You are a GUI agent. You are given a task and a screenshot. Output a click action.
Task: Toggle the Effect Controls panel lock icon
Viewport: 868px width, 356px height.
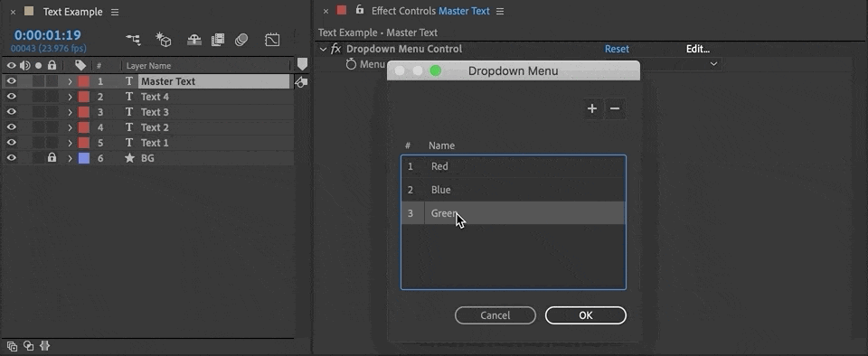click(360, 10)
